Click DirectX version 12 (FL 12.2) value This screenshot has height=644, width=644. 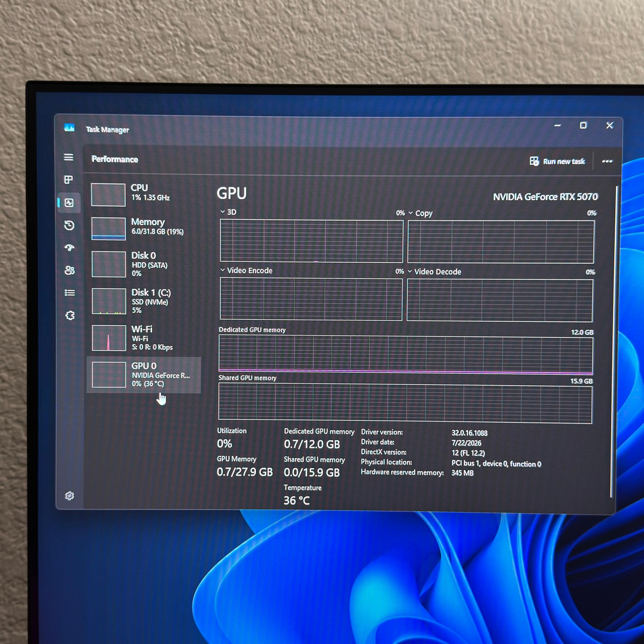[x=468, y=453]
